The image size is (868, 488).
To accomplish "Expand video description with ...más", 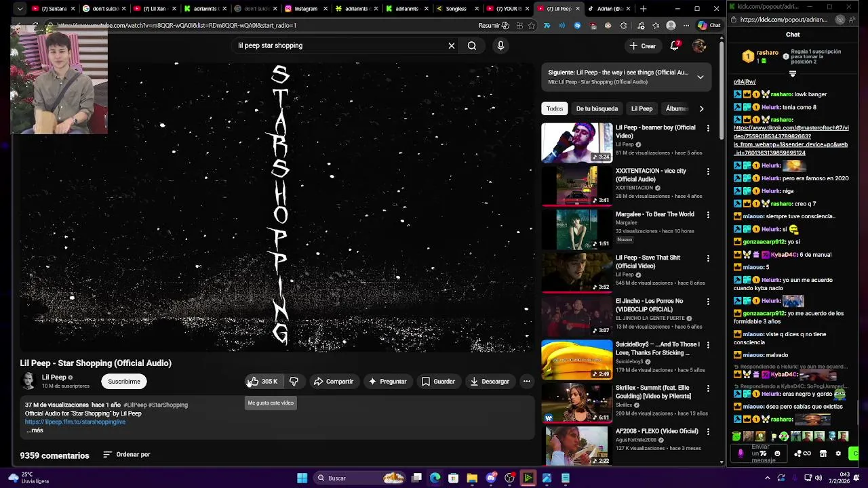I will (35, 430).
